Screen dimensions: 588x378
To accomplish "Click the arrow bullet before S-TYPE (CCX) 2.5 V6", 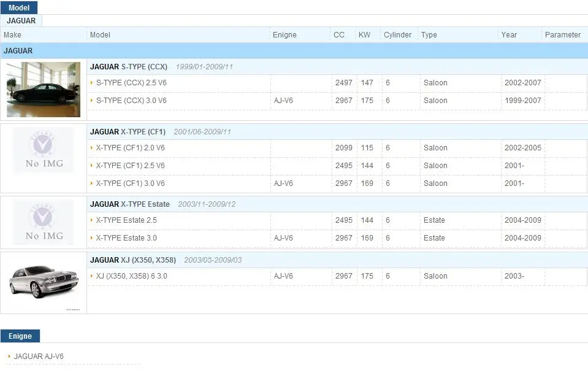I will [x=91, y=83].
